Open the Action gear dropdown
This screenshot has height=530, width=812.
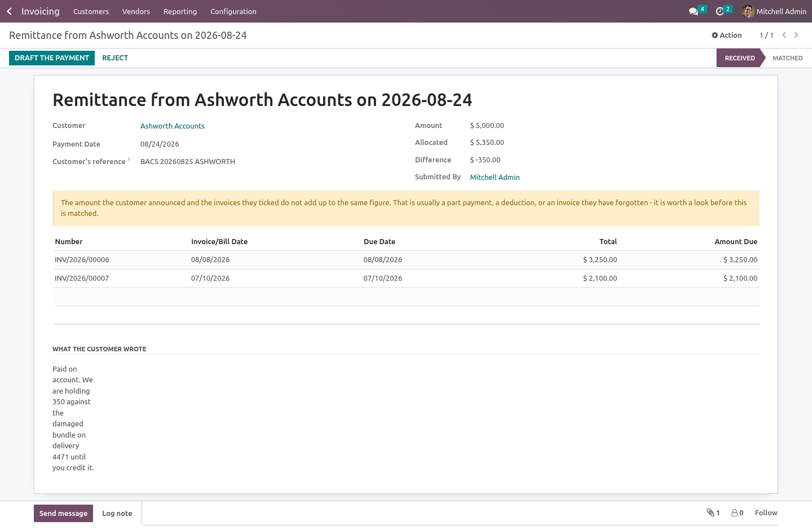coord(727,35)
